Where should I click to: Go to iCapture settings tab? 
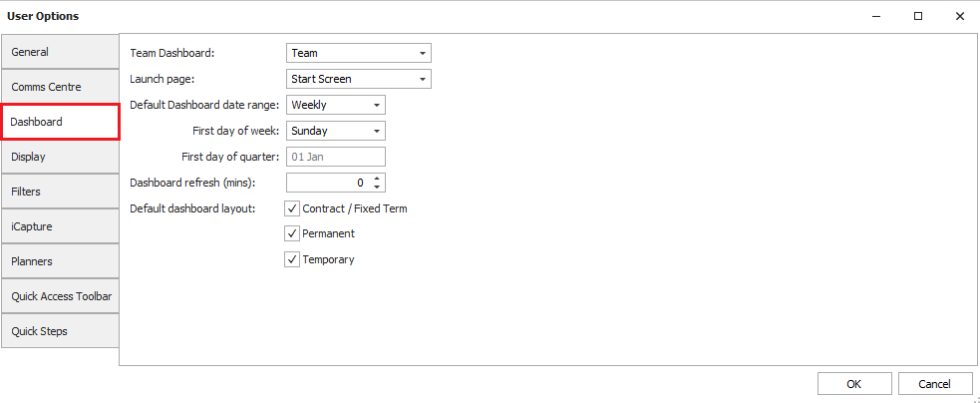coord(60,226)
